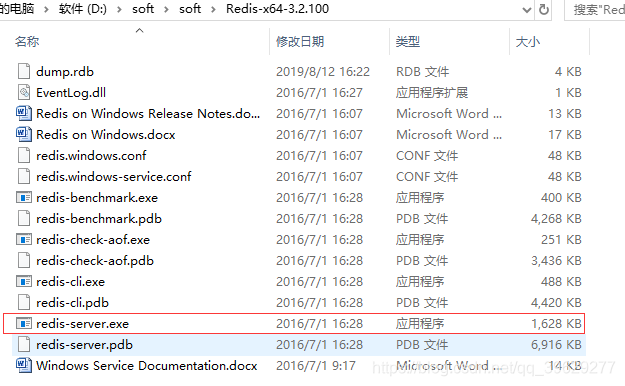Click the dump.rdb file icon
The width and height of the screenshot is (625, 386).
pyautogui.click(x=24, y=71)
